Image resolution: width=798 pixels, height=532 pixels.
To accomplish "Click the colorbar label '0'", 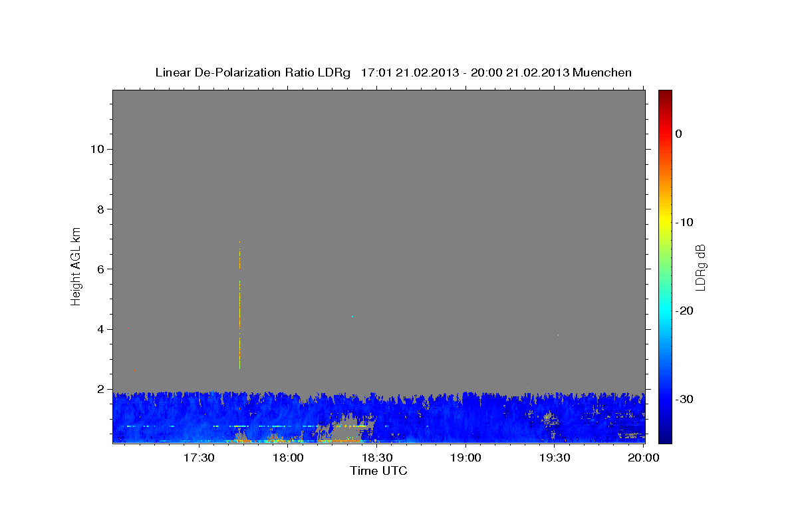I will (x=679, y=134).
